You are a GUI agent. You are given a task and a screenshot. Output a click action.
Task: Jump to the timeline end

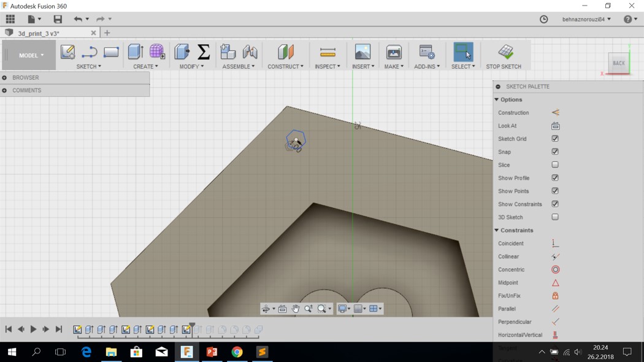pyautogui.click(x=59, y=329)
